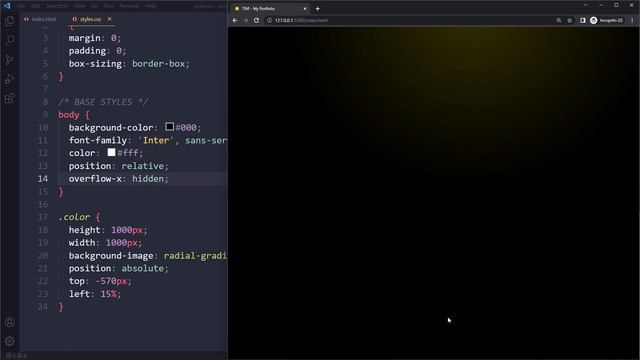Viewport: 640px width, 360px height.
Task: Place cursor on 'overflow-x: hidden;' line
Action: 118,179
